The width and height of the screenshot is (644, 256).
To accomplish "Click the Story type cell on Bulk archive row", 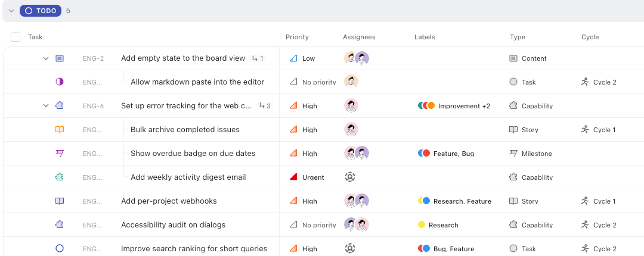I will (x=524, y=130).
